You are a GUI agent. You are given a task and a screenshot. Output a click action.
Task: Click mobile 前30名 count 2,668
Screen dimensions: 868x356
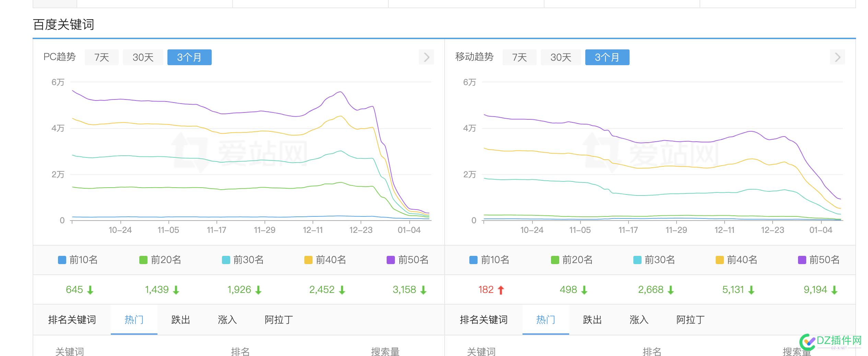coord(651,290)
